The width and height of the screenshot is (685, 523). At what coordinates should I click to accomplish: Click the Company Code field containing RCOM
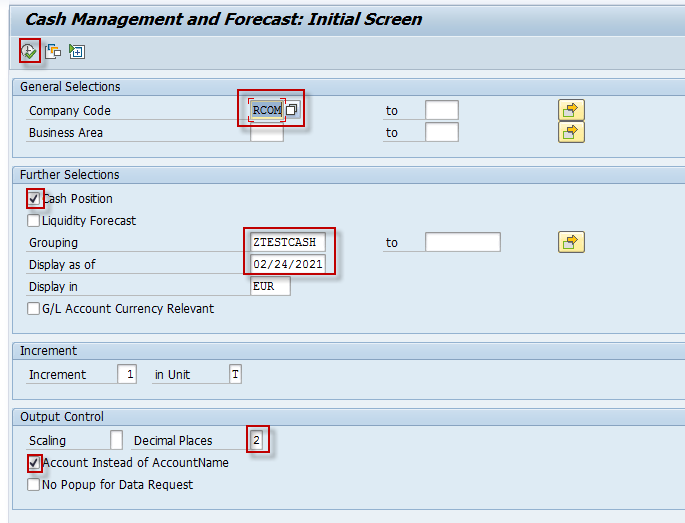[x=267, y=110]
